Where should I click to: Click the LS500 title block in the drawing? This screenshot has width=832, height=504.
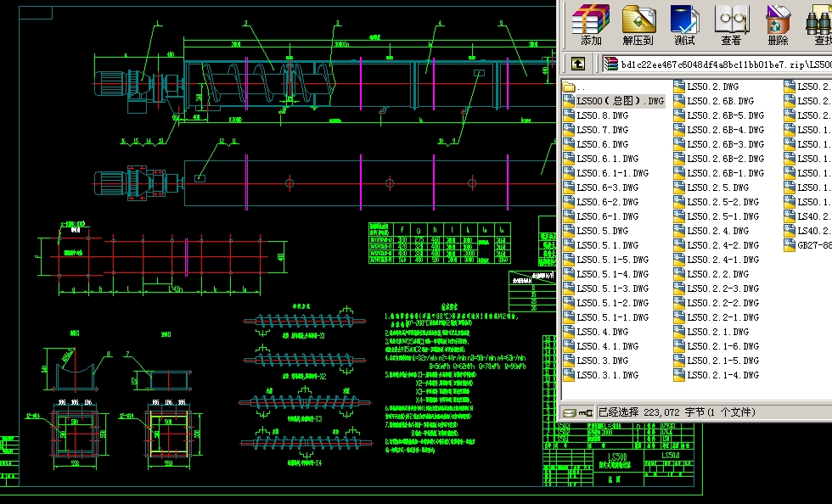617,457
